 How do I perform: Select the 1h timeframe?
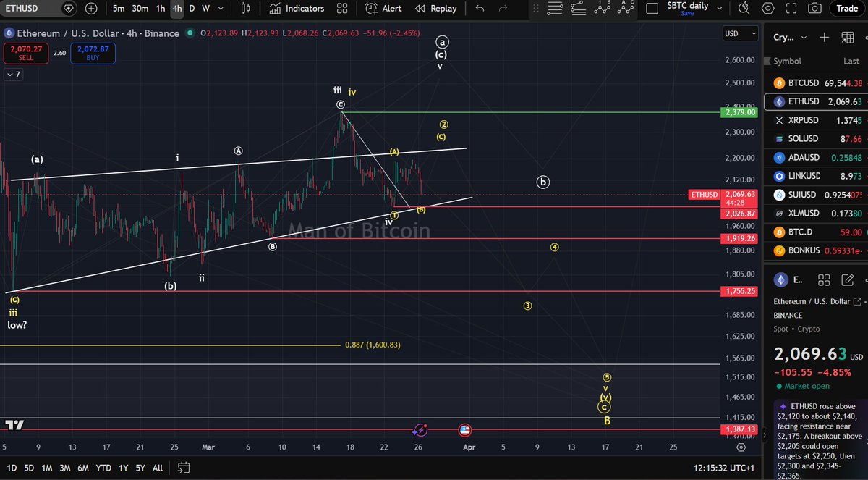(161, 9)
